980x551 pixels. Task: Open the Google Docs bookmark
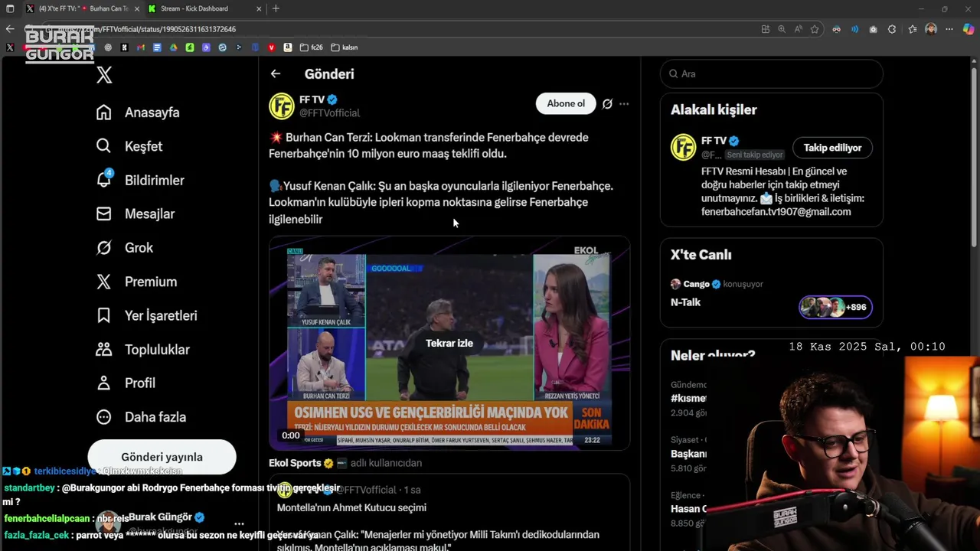coord(157,47)
